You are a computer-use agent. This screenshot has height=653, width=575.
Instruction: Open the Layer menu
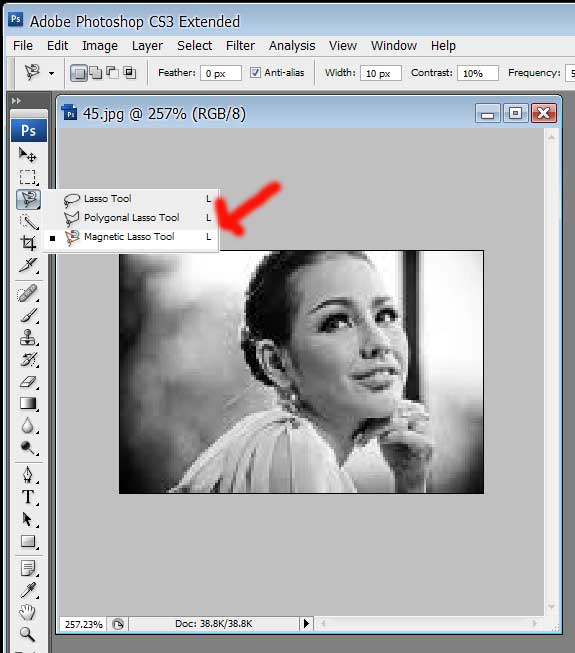click(147, 45)
